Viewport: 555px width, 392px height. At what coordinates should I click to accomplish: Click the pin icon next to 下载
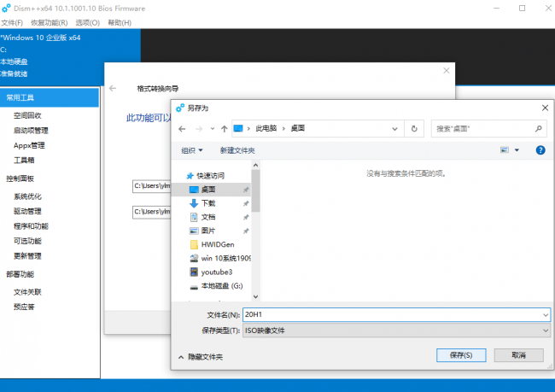[x=246, y=203]
